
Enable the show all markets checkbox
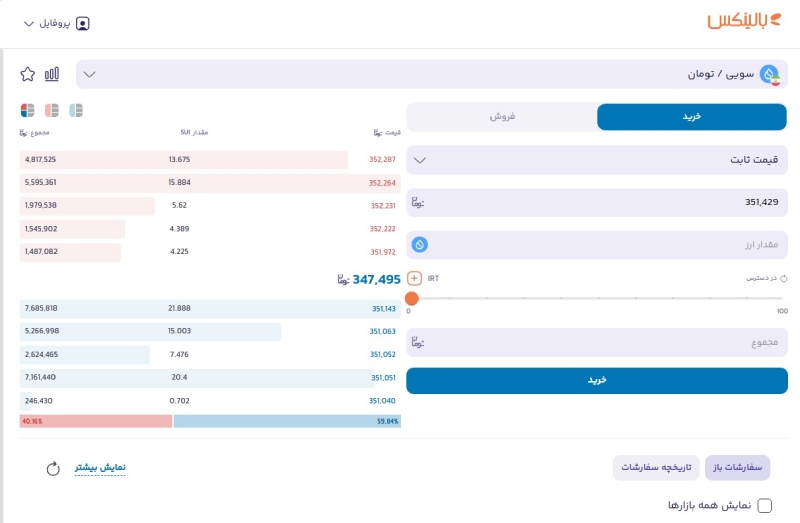pos(764,506)
